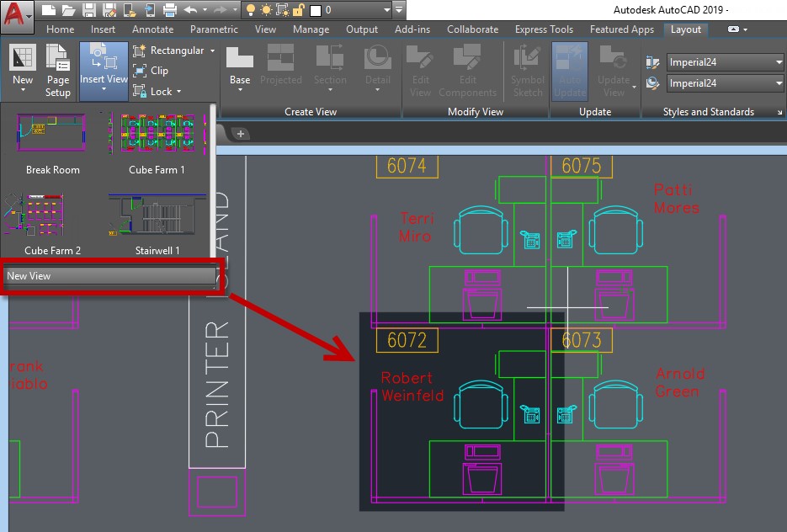Toggle Auto Update for drawing views
The image size is (787, 532).
(x=570, y=69)
